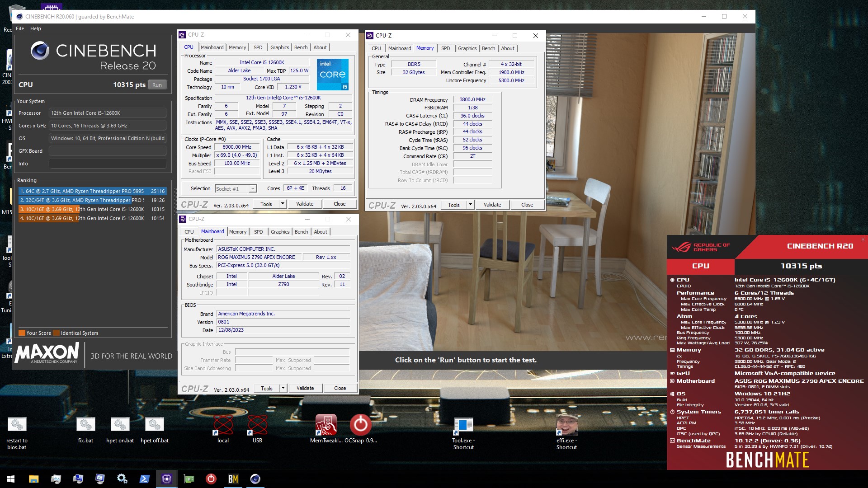Click the Multiplier x 69.0 value
Viewport: 868px width, 488px height.
click(x=237, y=155)
